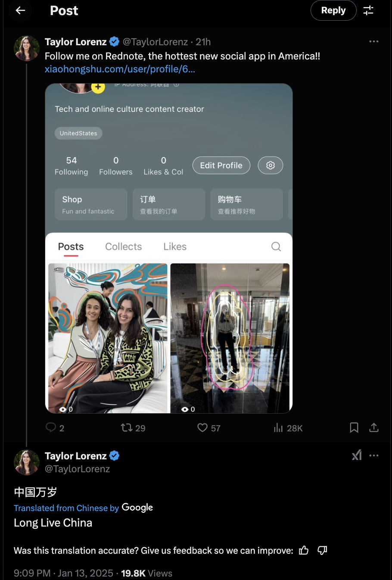
Task: Go back using the back arrow
Action: 20,10
